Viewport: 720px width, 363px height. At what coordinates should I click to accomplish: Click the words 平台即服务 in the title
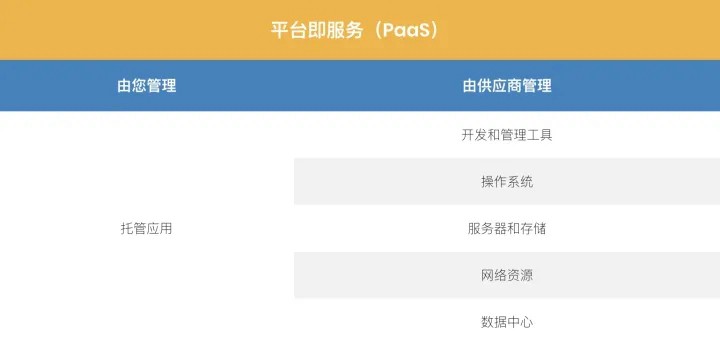[317, 30]
